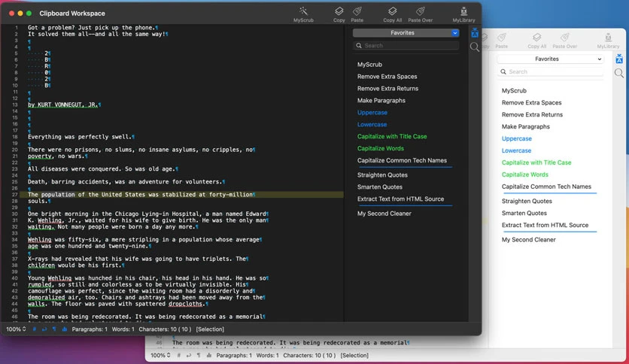
Task: Open the zoom 100% stepper in the dark status bar
Action: click(x=16, y=329)
